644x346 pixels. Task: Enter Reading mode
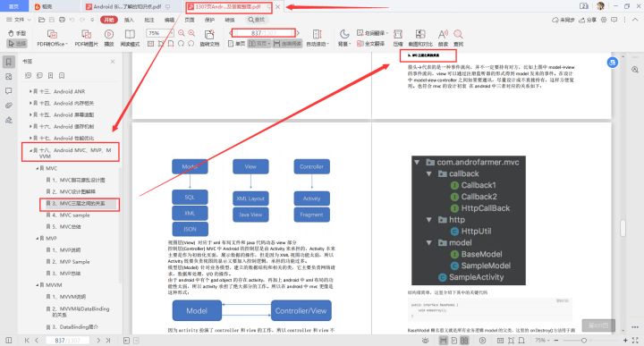click(x=130, y=38)
